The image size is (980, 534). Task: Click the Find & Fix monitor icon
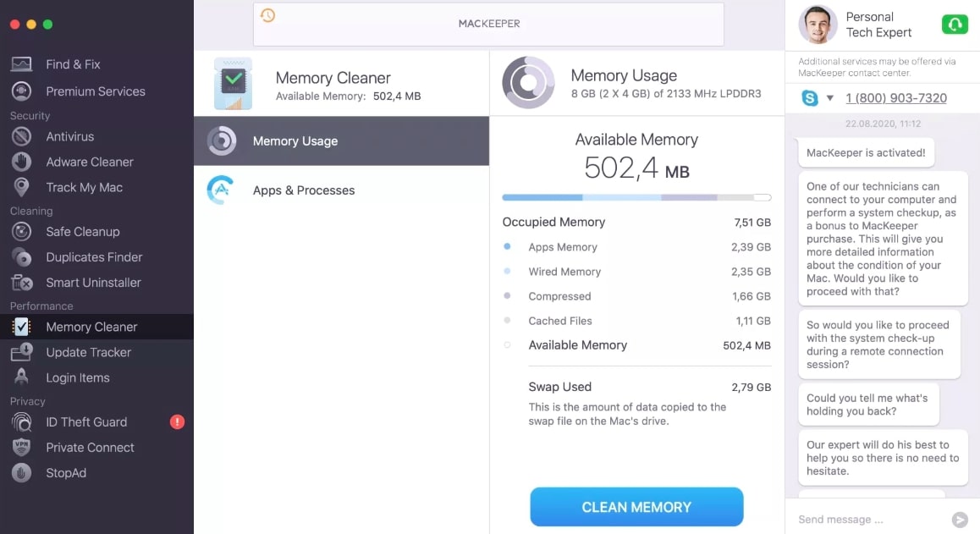(21, 63)
